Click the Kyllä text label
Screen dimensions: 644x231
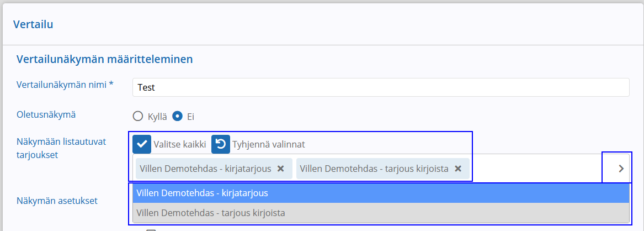click(x=157, y=117)
